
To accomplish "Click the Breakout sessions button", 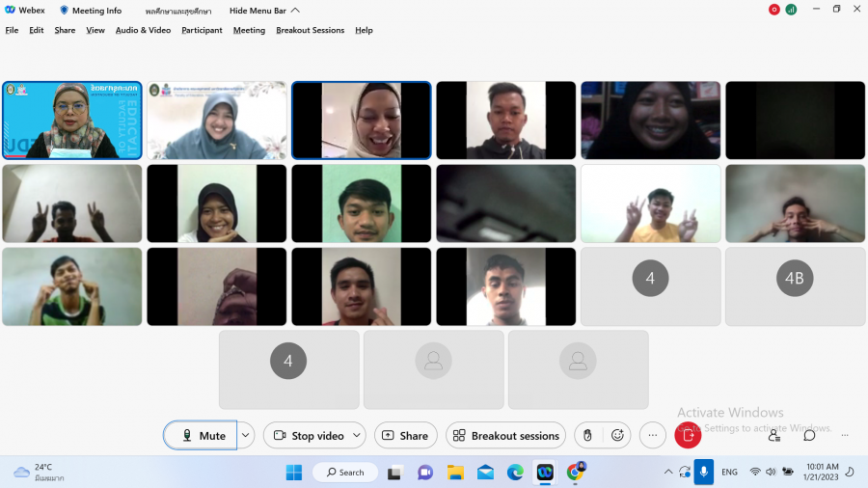I will pyautogui.click(x=505, y=436).
